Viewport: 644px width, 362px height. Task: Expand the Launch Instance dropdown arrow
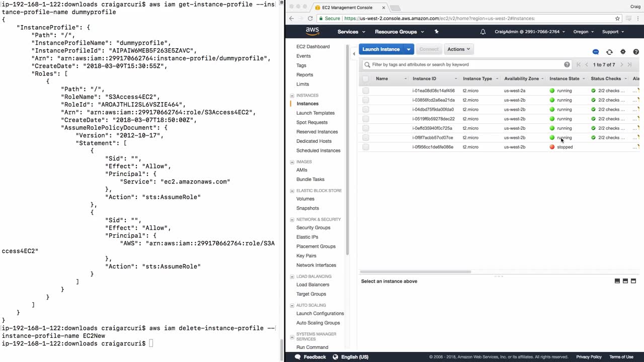[x=409, y=49]
